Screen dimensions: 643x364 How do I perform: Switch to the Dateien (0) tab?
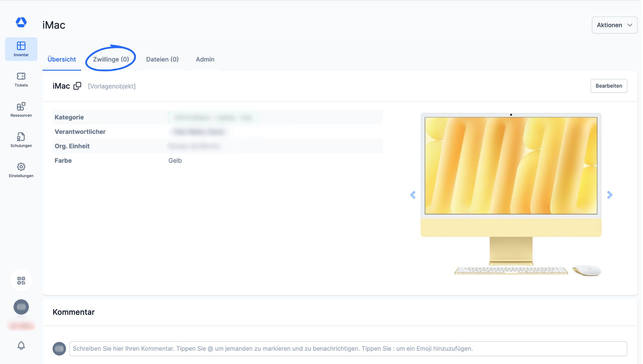pyautogui.click(x=162, y=59)
